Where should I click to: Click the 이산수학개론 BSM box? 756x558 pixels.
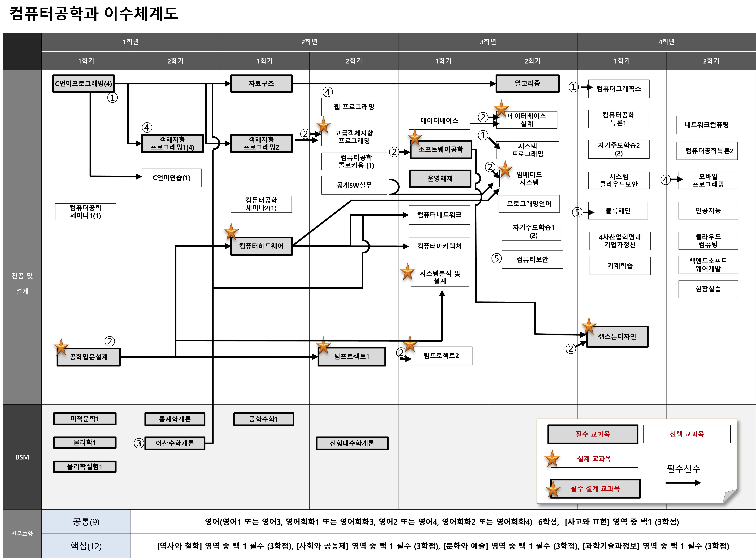coord(175,443)
